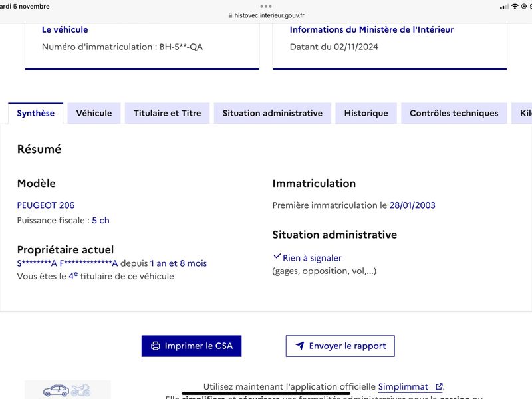Click the car and motorcycle illustration
This screenshot has width=532, height=399.
(68, 390)
